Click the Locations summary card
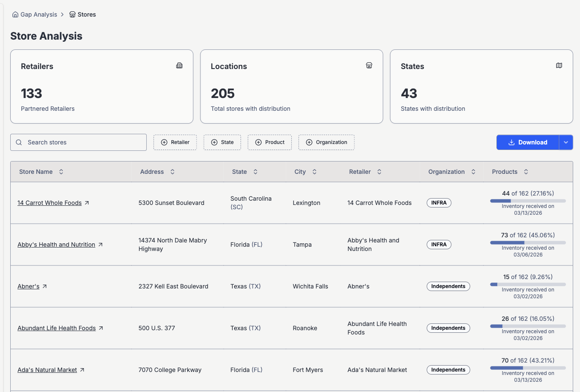 (x=292, y=86)
